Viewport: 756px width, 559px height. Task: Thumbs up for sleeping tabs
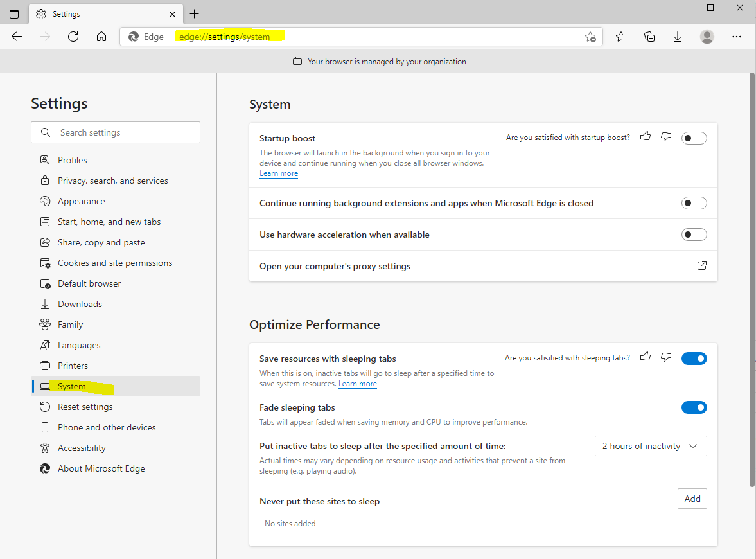tap(645, 357)
